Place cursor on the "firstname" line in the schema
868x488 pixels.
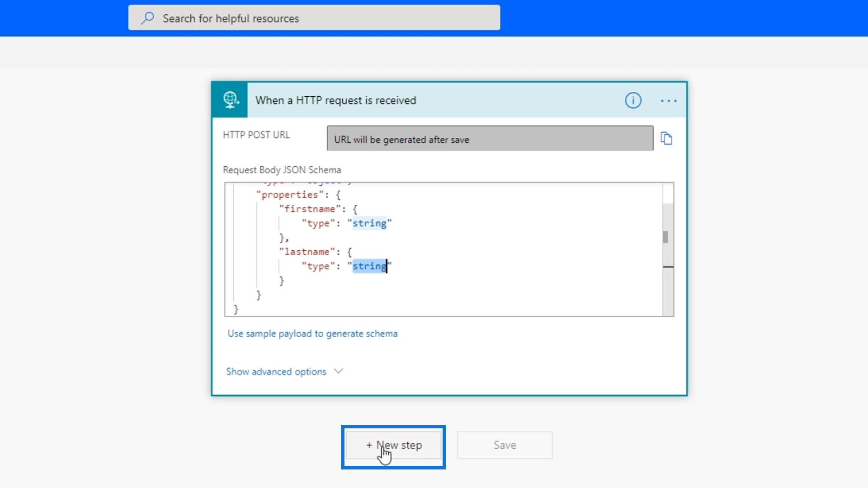[310, 209]
